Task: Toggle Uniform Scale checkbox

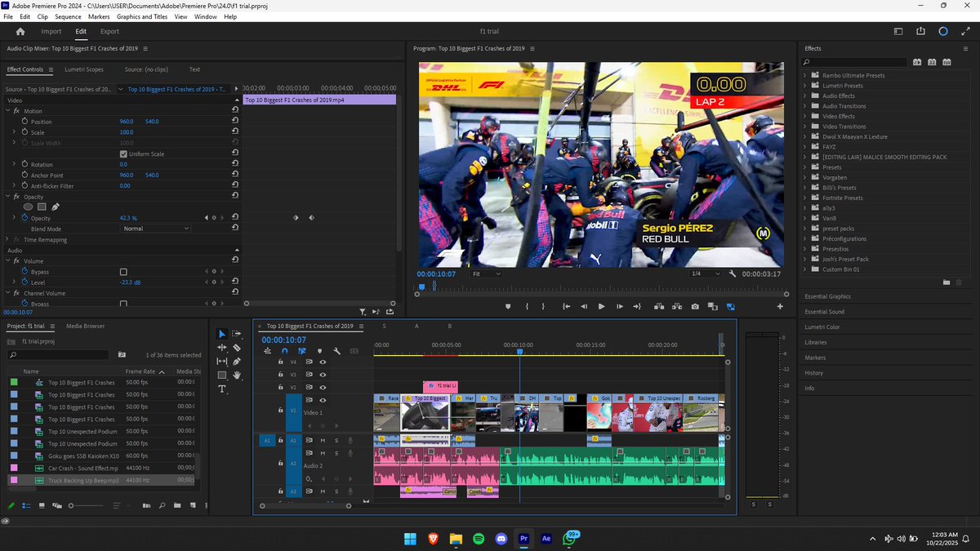Action: pos(123,153)
